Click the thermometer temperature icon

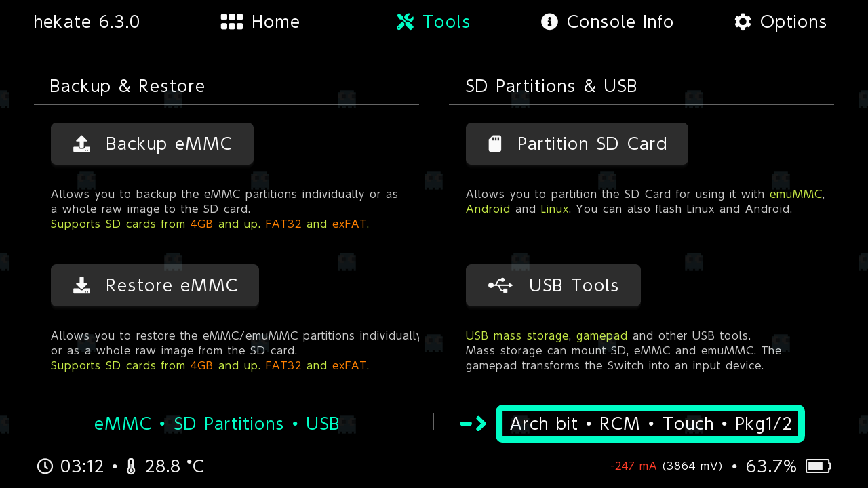[131, 466]
